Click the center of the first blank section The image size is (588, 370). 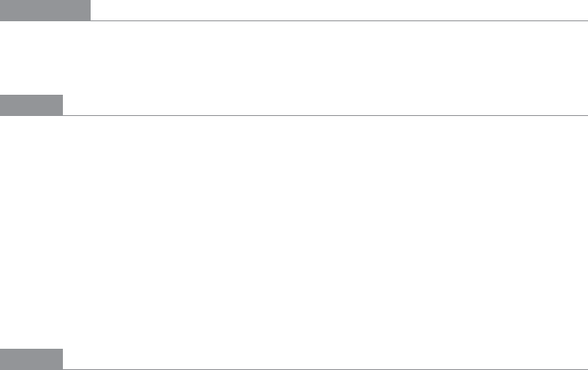(x=294, y=58)
